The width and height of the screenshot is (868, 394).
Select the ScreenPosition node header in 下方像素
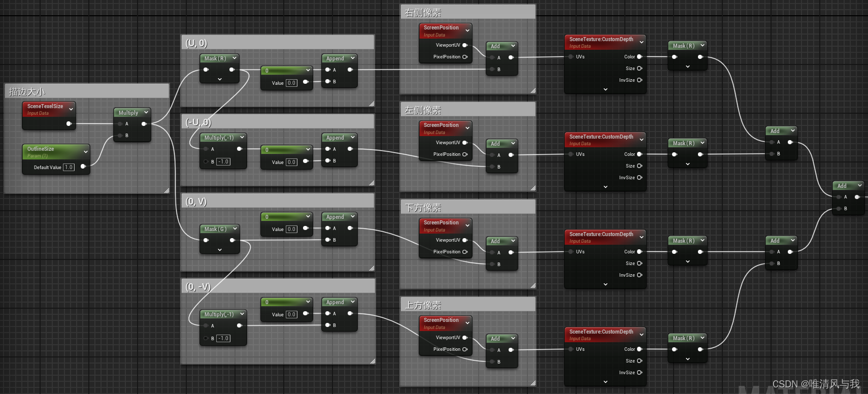pos(445,225)
